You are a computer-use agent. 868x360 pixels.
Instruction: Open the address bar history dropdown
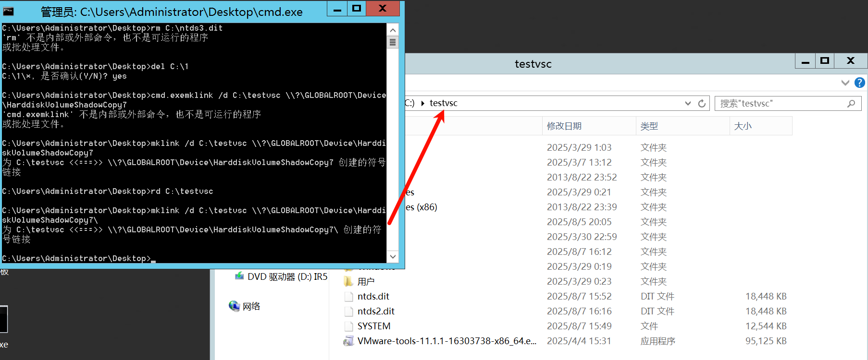tap(688, 103)
